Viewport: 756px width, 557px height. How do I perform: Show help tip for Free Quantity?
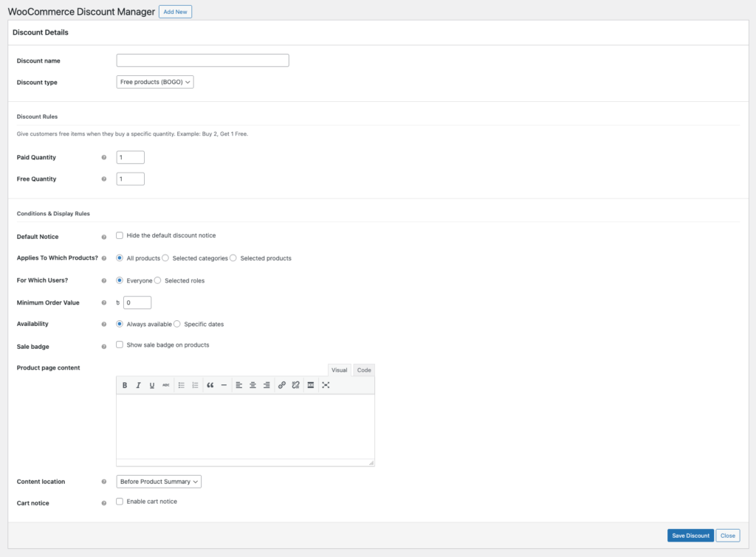pyautogui.click(x=103, y=179)
